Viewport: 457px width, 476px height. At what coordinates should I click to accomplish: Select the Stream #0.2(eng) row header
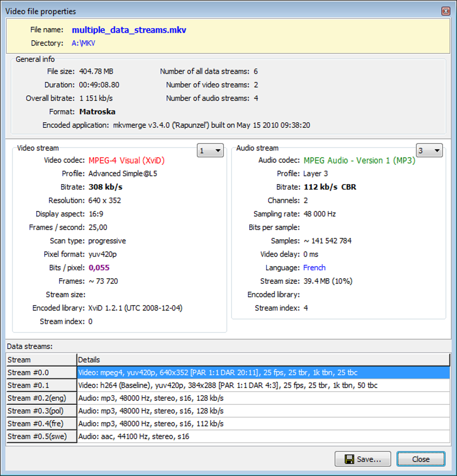42,398
